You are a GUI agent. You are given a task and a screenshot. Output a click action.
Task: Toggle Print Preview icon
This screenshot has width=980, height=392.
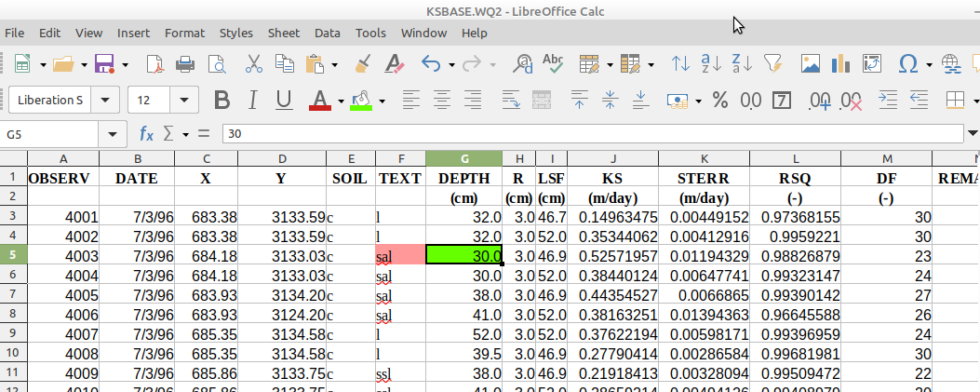(216, 63)
